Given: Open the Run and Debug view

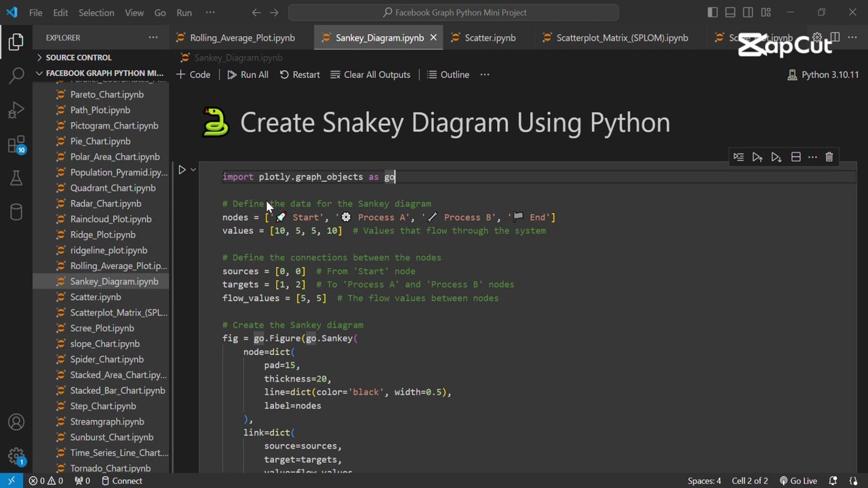Looking at the screenshot, I should coord(16,110).
